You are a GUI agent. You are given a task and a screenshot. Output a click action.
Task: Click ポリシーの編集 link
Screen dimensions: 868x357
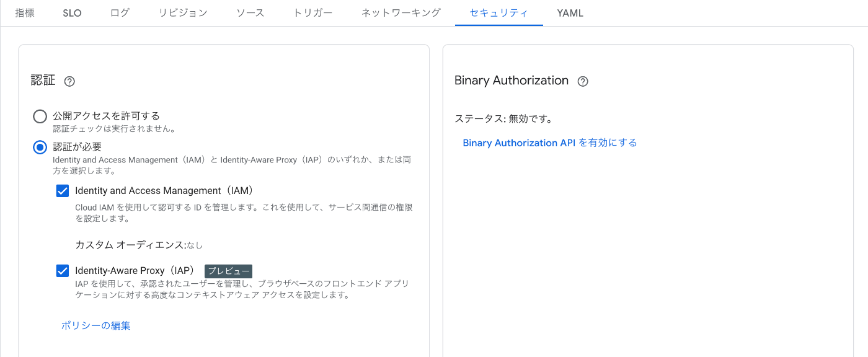pos(95,325)
